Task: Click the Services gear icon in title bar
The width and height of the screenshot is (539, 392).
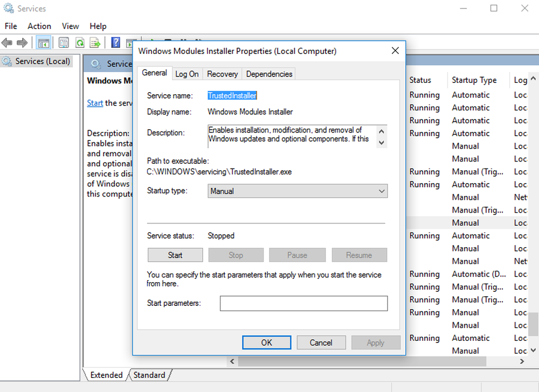Action: coord(8,8)
